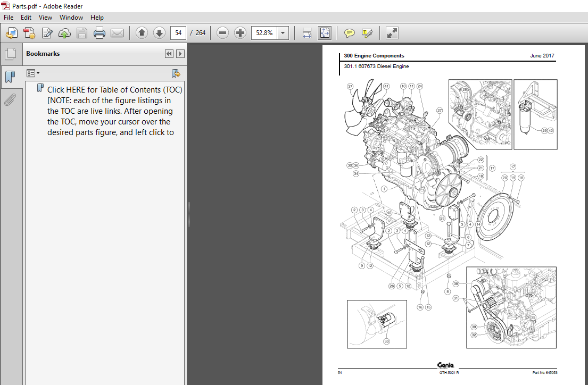Screen dimensions: 588x385
Task: Click the Create PDF icon
Action: click(x=29, y=33)
